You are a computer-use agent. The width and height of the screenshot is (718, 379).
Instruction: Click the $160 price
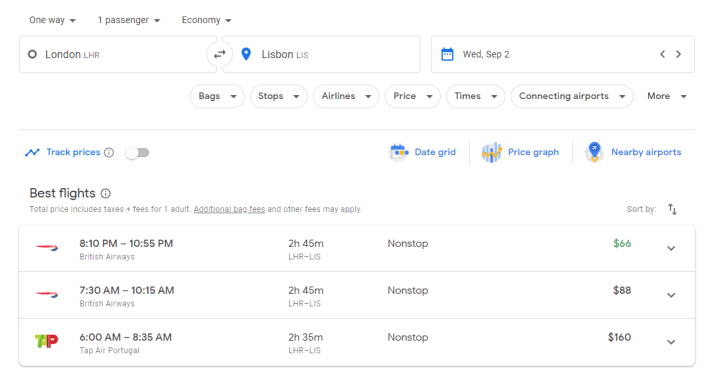619,337
